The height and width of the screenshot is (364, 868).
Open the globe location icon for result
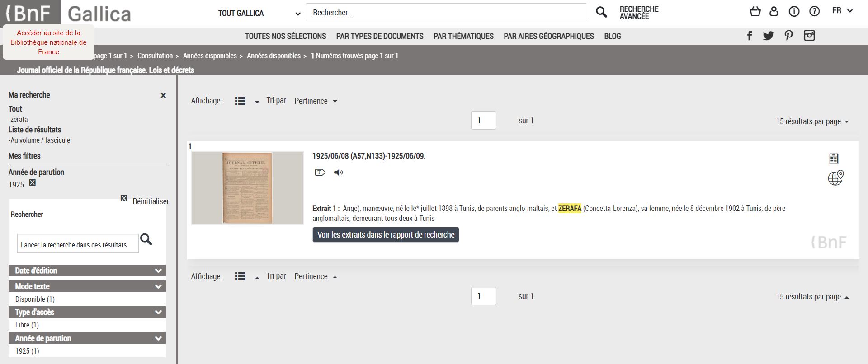[835, 178]
